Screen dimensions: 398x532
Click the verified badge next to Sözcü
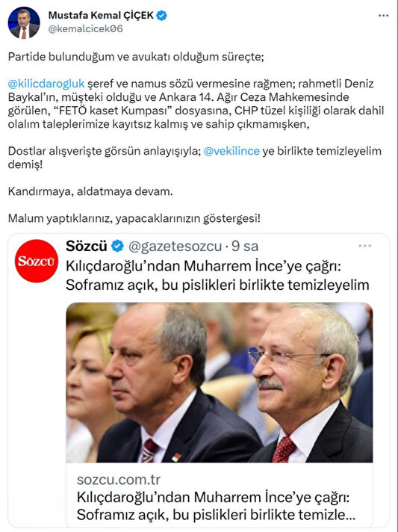point(118,246)
